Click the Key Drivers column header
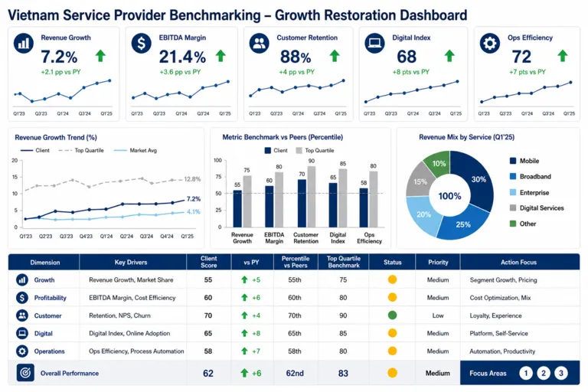 (x=131, y=263)
